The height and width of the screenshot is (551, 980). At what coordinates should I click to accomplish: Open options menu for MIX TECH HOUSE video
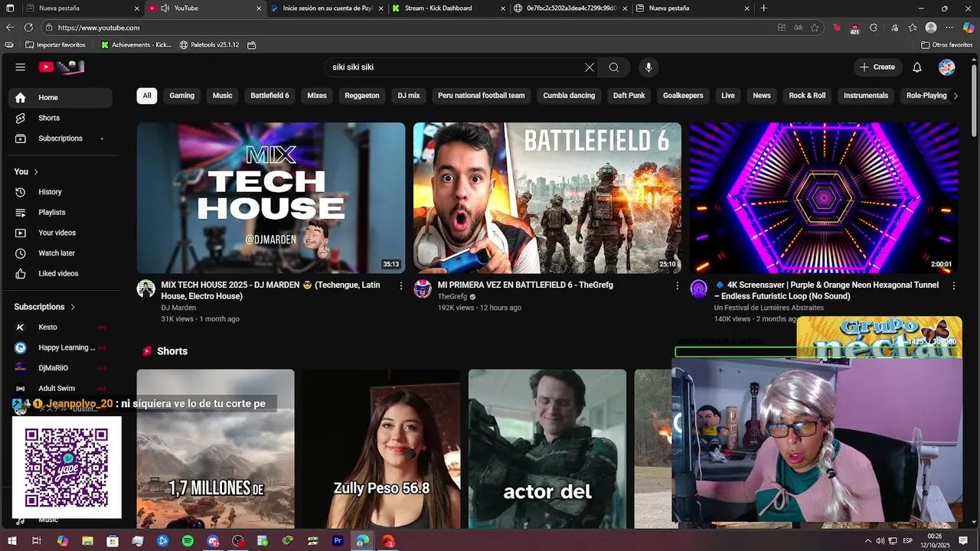(x=400, y=285)
